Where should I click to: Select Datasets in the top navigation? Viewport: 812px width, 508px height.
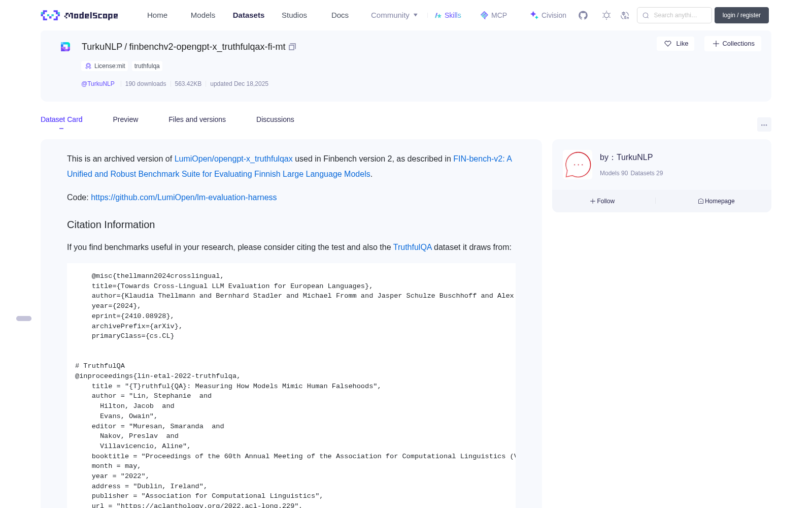[x=249, y=15]
